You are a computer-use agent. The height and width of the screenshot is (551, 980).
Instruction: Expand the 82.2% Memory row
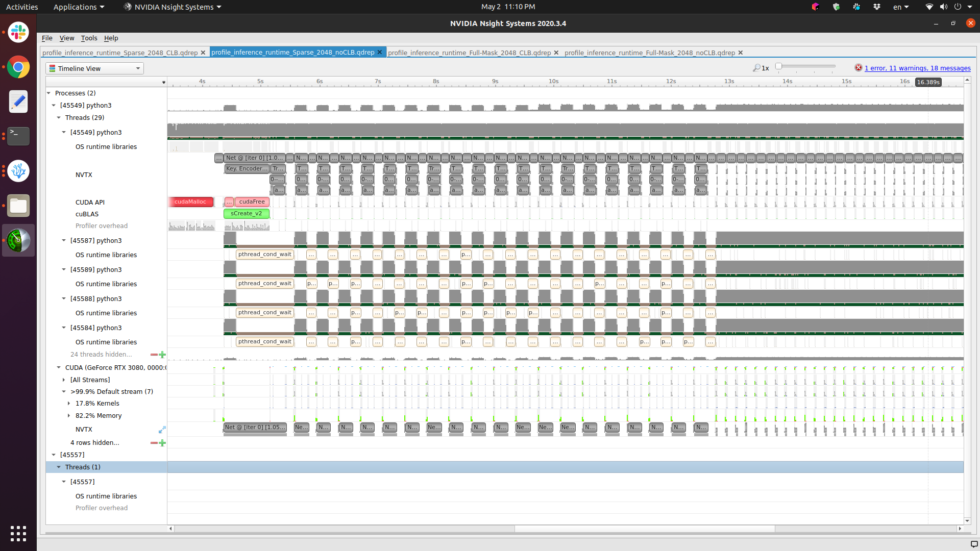[69, 416]
